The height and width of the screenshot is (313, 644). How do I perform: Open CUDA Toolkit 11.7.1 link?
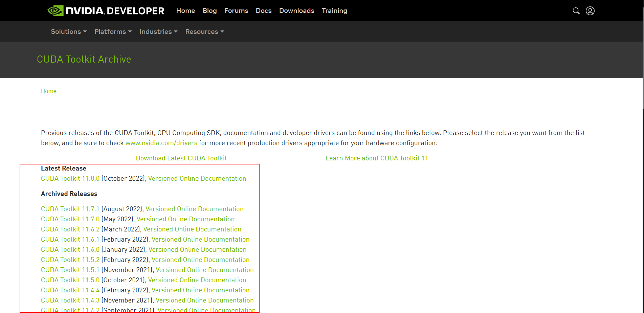(70, 209)
